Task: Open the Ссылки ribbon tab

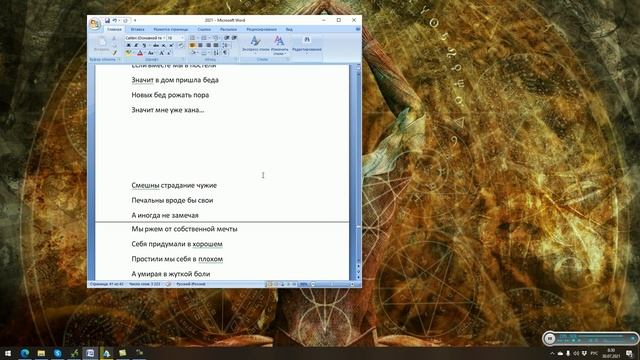Action: 204,29
